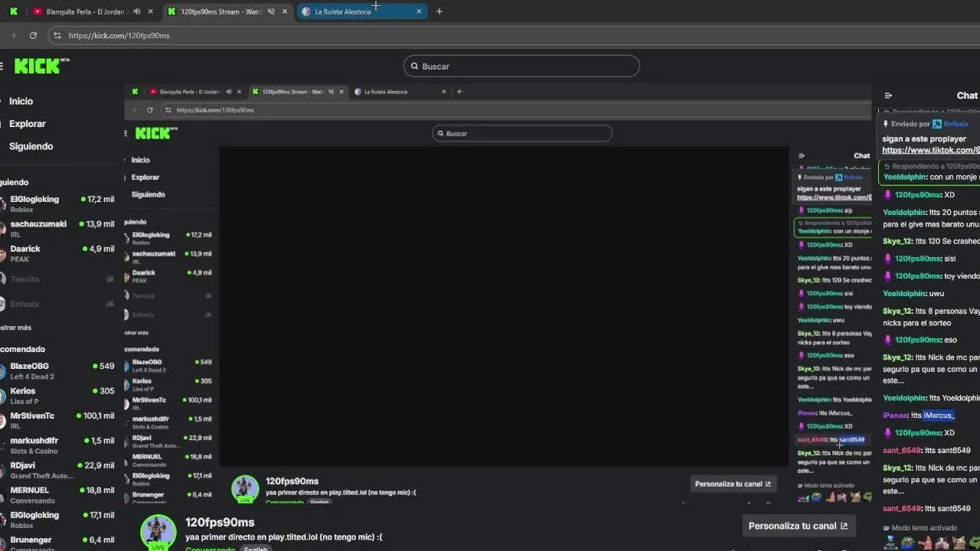
Task: Collapse the chat panel with the arrow icon
Action: (x=888, y=96)
